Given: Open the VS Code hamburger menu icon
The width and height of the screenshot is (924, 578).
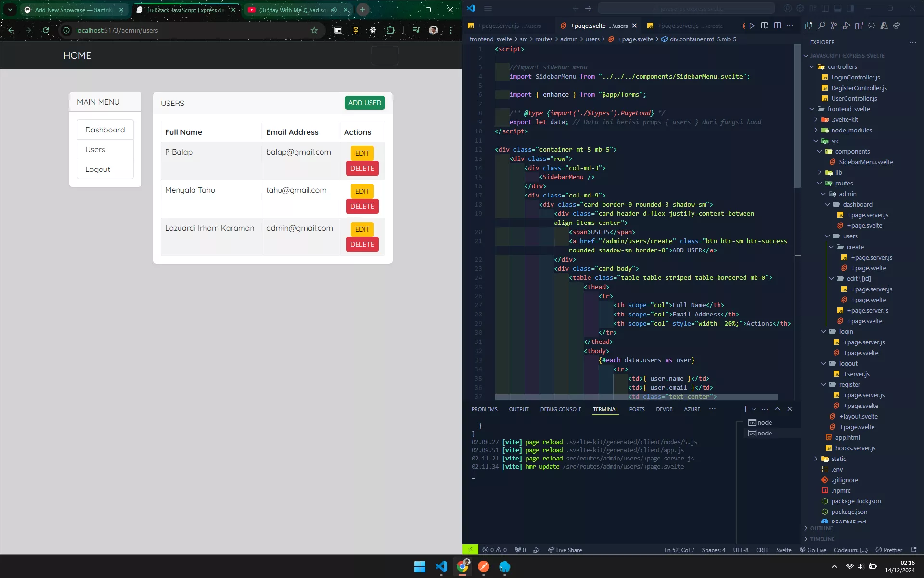Looking at the screenshot, I should pyautogui.click(x=488, y=8).
